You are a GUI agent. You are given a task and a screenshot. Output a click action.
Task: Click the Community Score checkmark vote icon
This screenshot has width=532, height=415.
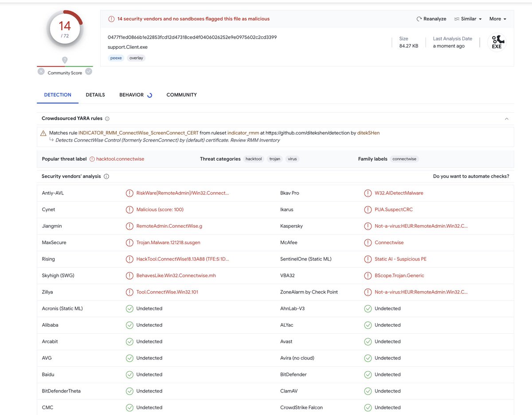click(x=89, y=71)
